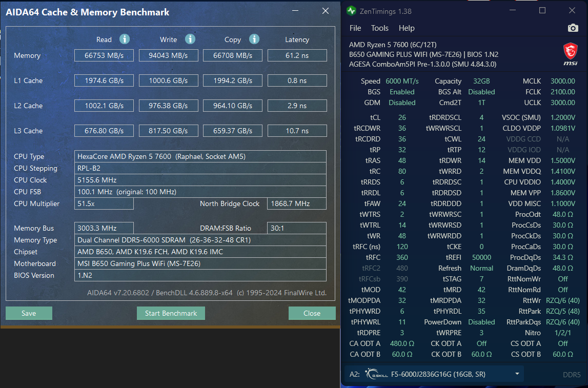Click the Copy info icon
The width and height of the screenshot is (588, 388).
coord(254,39)
